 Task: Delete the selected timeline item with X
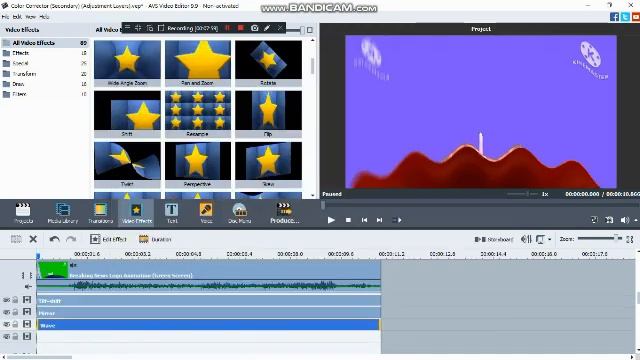33,239
